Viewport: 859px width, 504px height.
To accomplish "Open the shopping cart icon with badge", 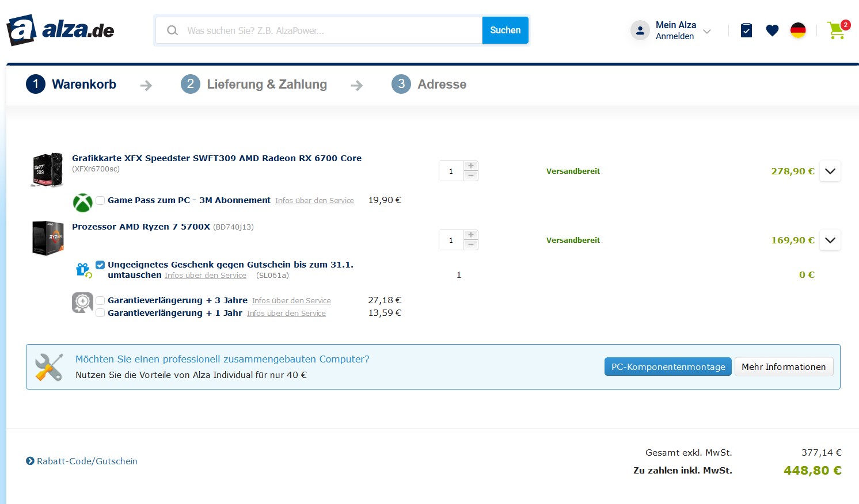I will point(838,29).
